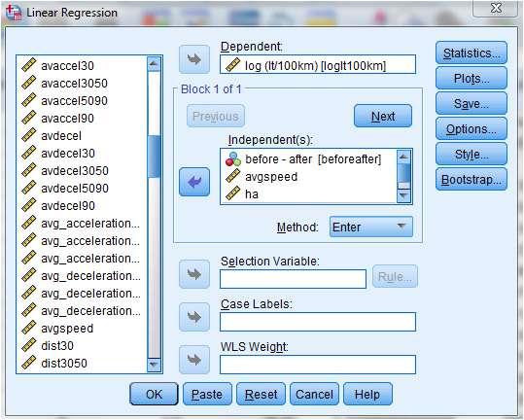Click Case Labels input field
Screen dimensions: 524x420
[318, 322]
